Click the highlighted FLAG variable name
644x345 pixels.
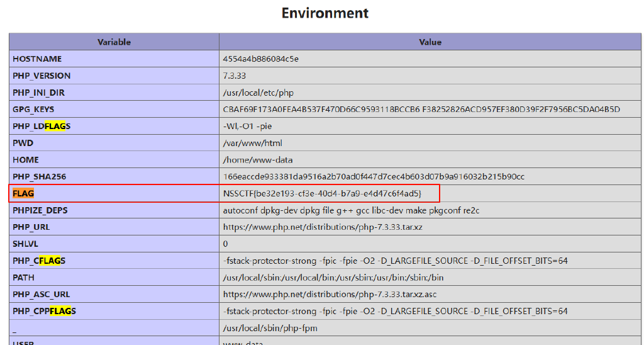(23, 193)
